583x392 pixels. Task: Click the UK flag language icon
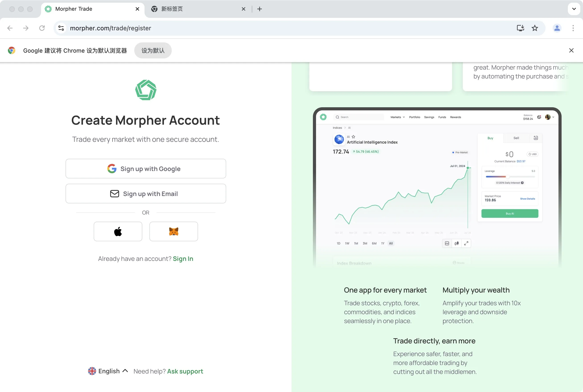pyautogui.click(x=92, y=371)
